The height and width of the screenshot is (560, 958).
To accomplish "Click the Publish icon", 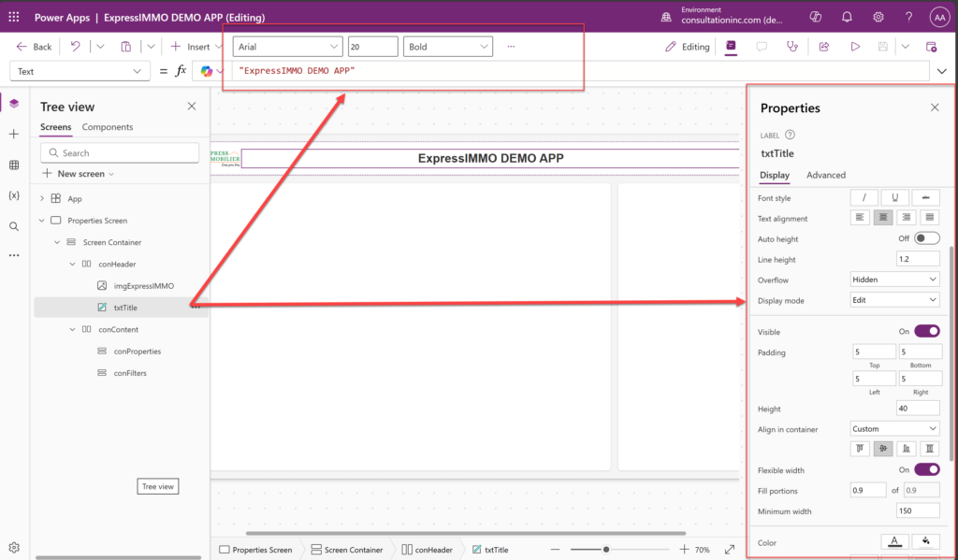I will point(931,47).
